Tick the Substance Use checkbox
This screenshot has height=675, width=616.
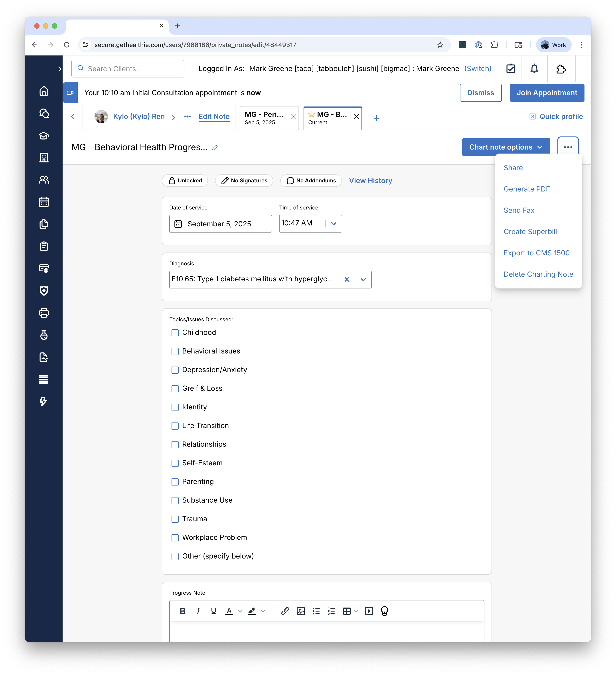point(175,501)
